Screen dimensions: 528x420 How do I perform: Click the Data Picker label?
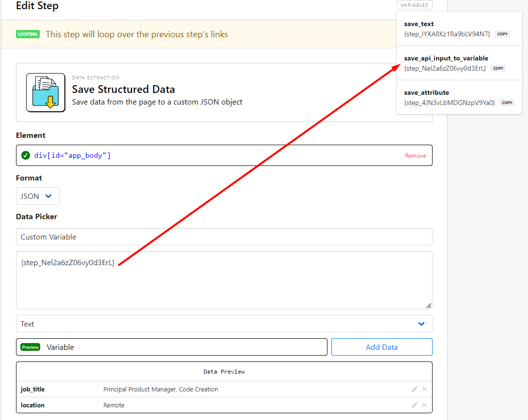(x=37, y=217)
